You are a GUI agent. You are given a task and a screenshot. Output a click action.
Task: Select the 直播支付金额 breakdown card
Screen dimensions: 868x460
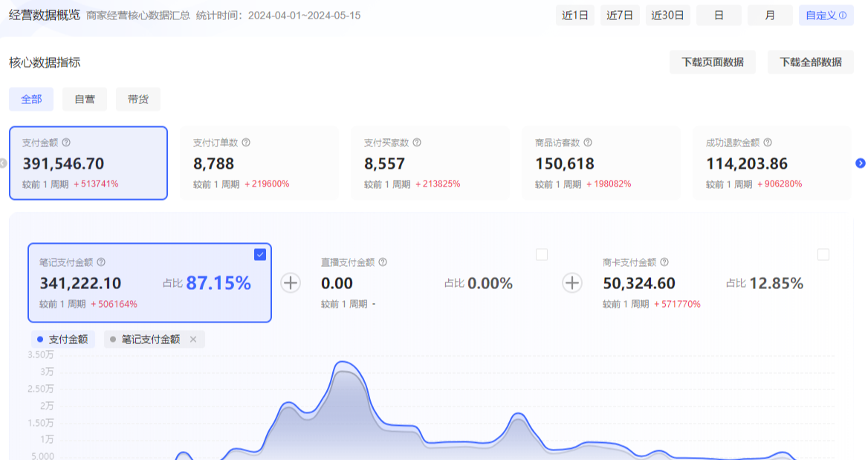tap(431, 282)
